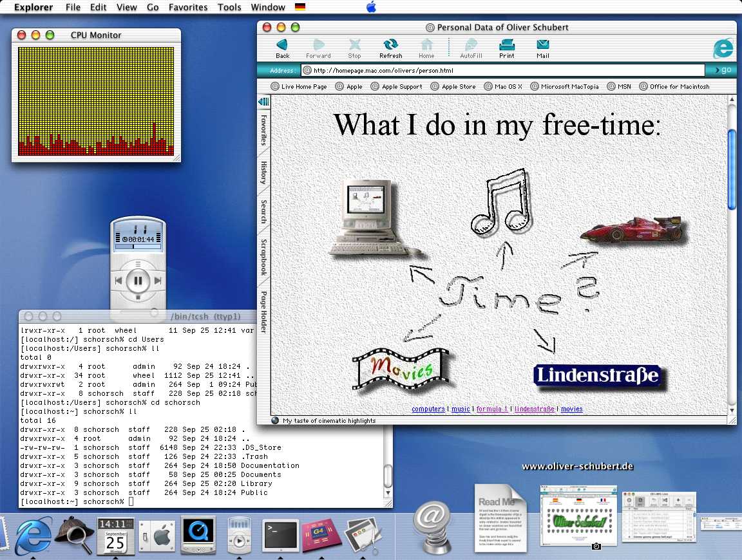This screenshot has height=560, width=742.
Task: Click the Sherlock detective hat dock icon
Action: [73, 534]
